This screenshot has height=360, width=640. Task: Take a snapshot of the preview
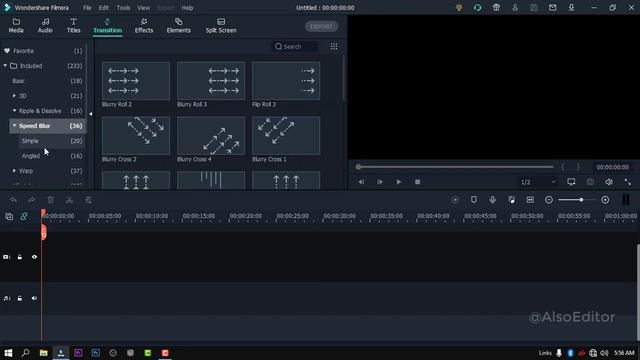(590, 182)
